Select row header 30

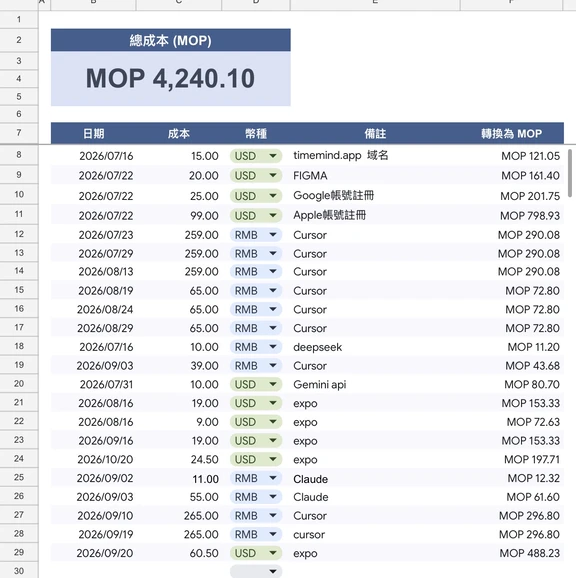(x=19, y=571)
